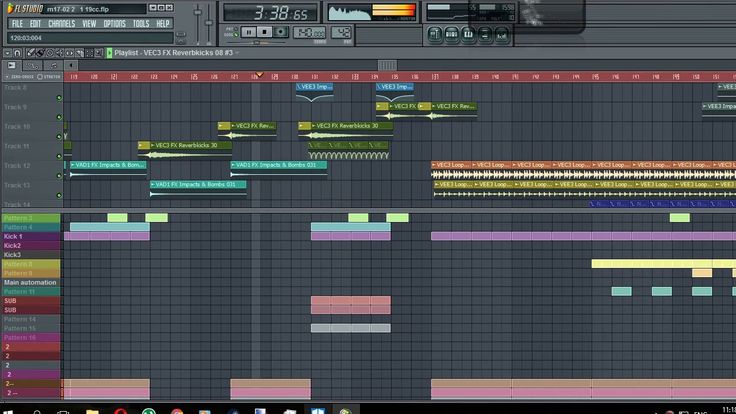Stop playback with the transport stop button
The height and width of the screenshot is (414, 736).
(x=264, y=32)
